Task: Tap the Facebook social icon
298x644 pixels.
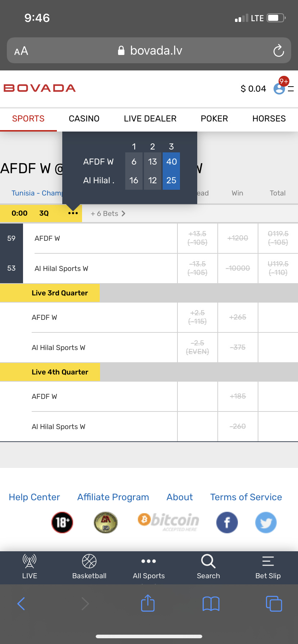Action: click(227, 523)
